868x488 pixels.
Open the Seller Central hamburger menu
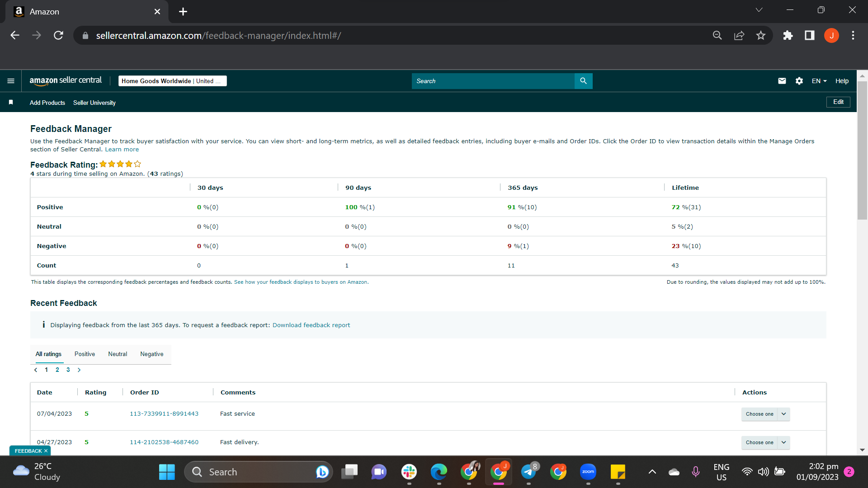tap(11, 81)
